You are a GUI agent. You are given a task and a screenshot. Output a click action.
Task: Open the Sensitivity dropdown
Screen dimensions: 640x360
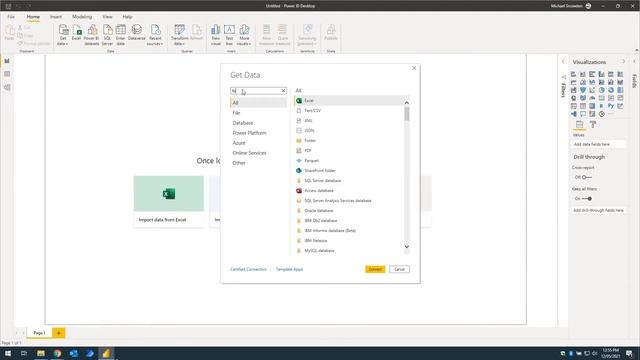[307, 35]
